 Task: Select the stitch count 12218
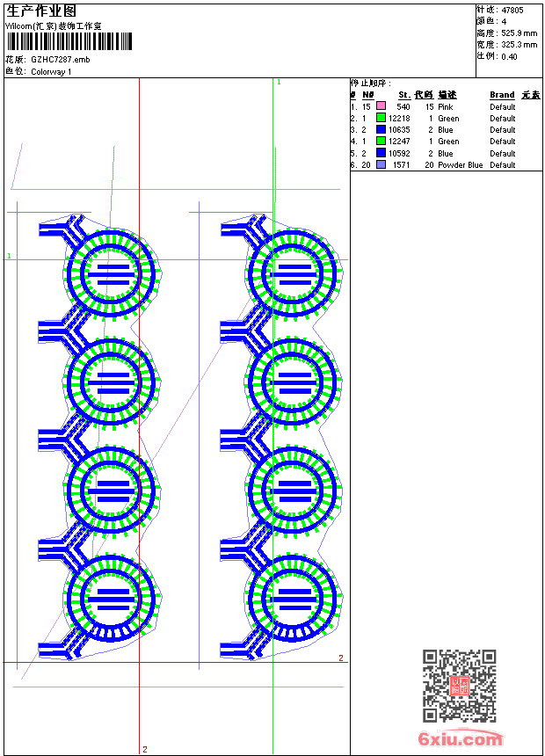tap(399, 118)
